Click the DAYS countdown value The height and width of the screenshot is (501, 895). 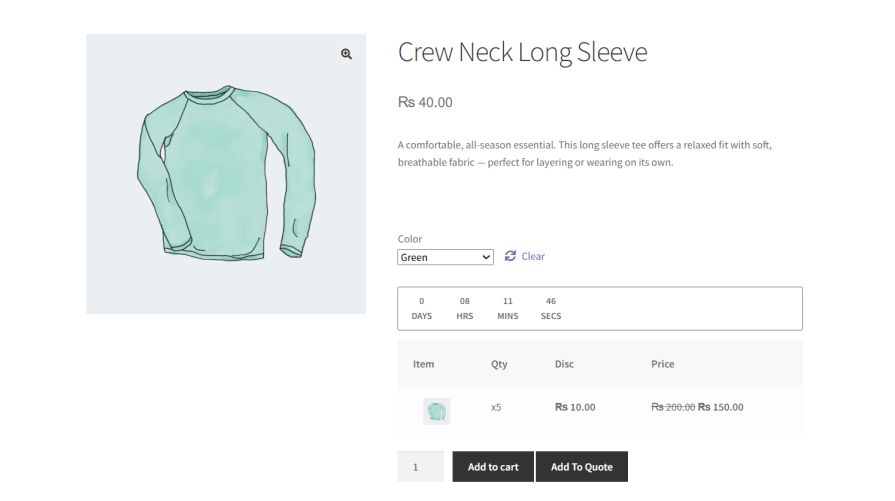(422, 301)
